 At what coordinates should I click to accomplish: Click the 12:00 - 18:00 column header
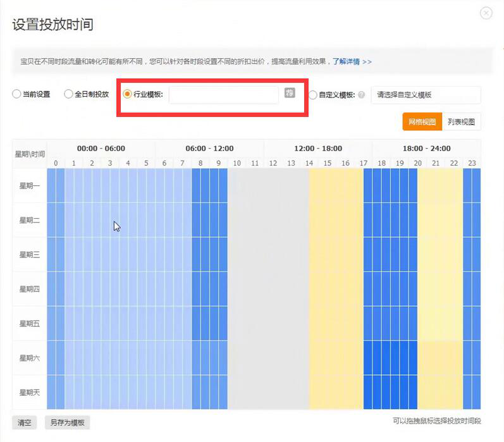318,149
